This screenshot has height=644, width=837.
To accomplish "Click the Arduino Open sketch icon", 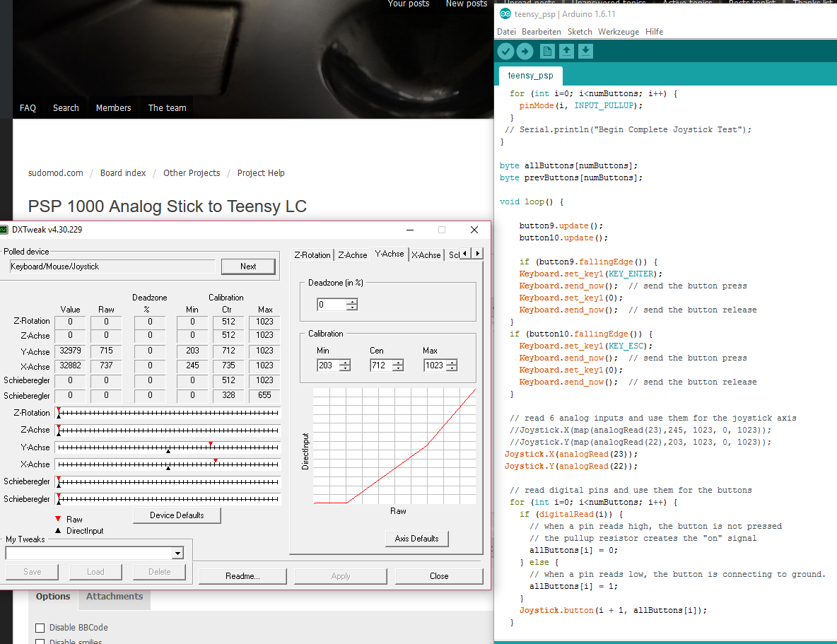I will coord(566,52).
